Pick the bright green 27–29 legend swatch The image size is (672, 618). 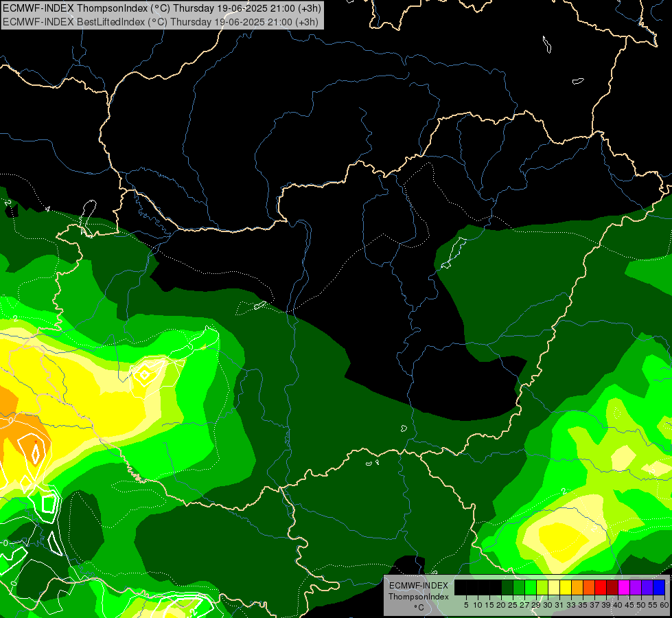click(531, 587)
